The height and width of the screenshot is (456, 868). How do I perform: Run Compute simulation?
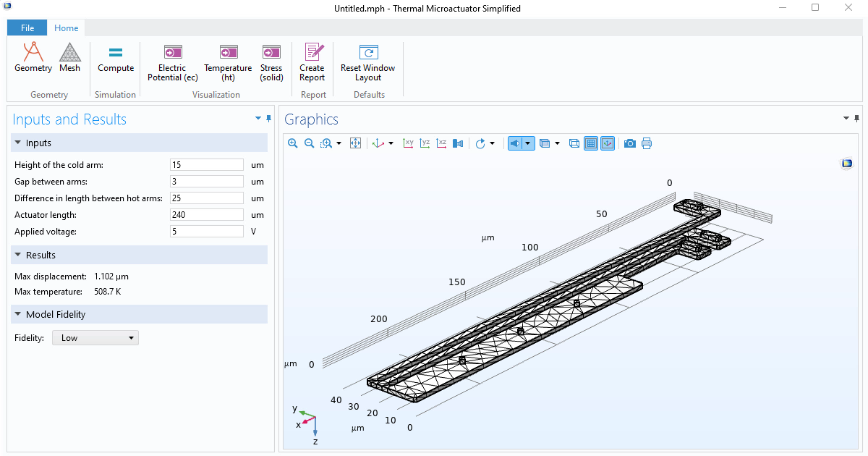point(116,58)
